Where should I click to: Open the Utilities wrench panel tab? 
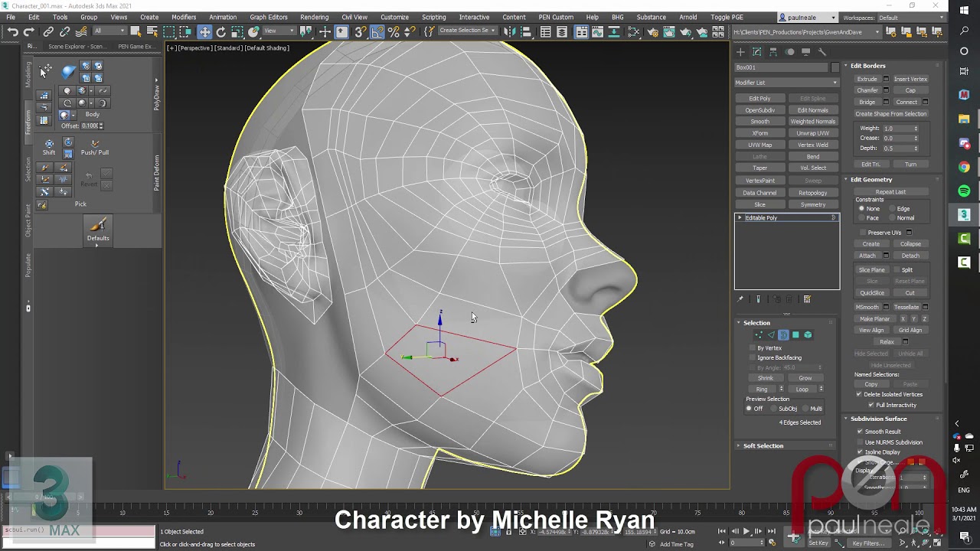pos(822,52)
